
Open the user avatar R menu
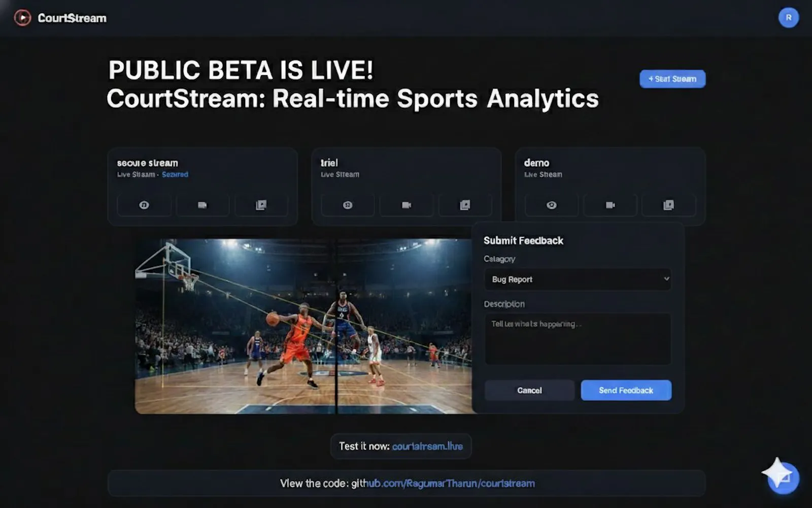click(x=788, y=18)
